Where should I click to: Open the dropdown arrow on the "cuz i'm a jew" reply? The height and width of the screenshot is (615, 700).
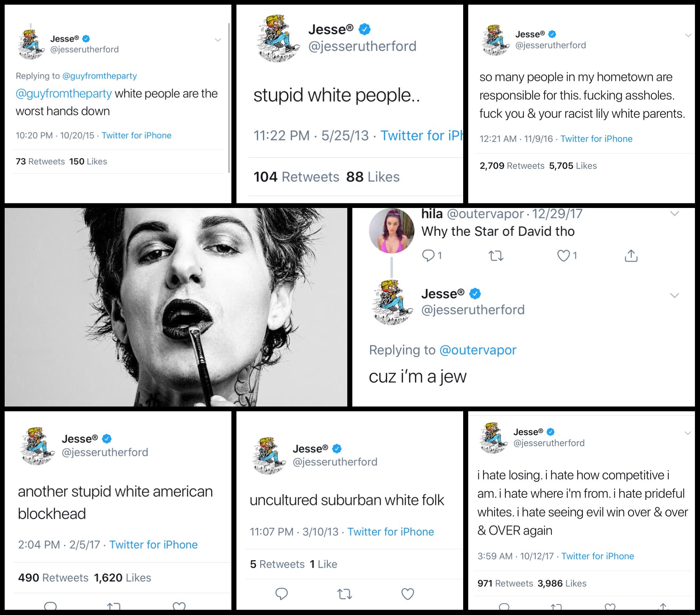[x=675, y=295]
